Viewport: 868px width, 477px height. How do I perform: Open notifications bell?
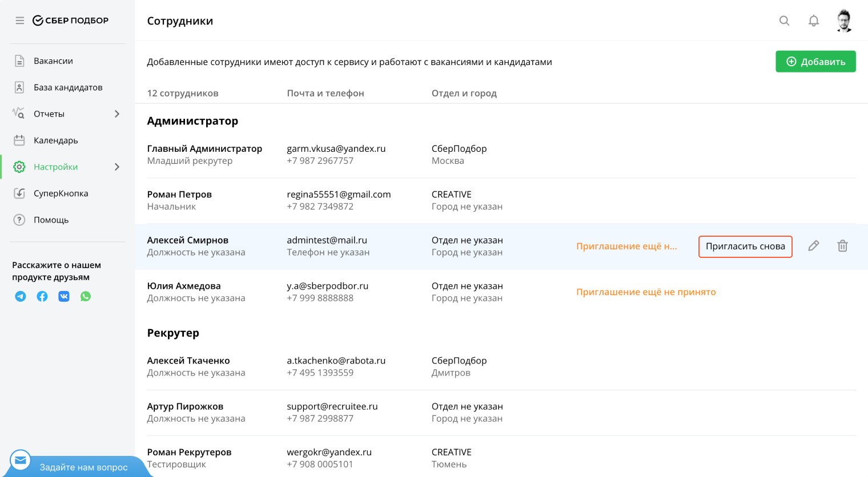point(814,21)
